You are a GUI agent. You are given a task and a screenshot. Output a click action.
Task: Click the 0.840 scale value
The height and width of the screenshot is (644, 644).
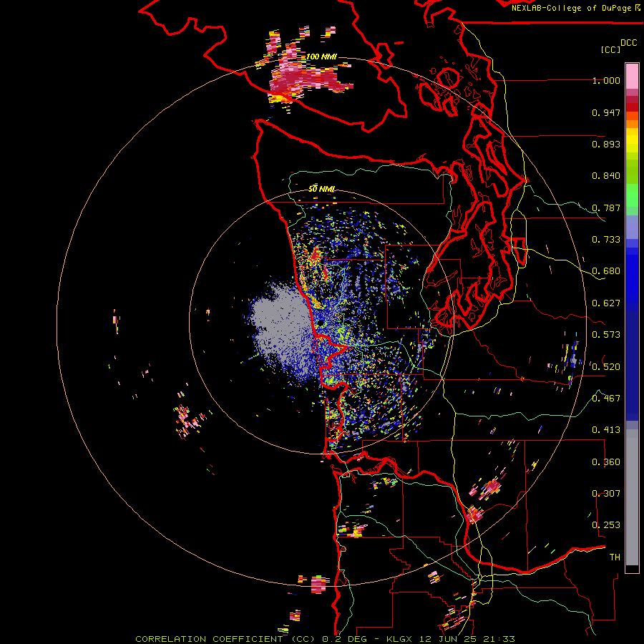(606, 176)
